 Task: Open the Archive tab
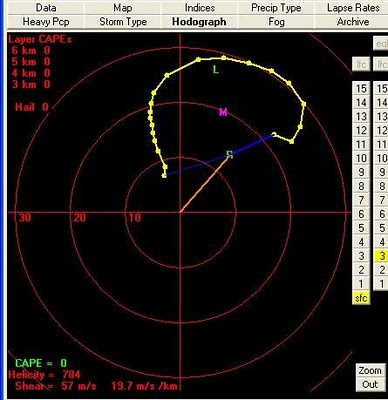pos(353,22)
